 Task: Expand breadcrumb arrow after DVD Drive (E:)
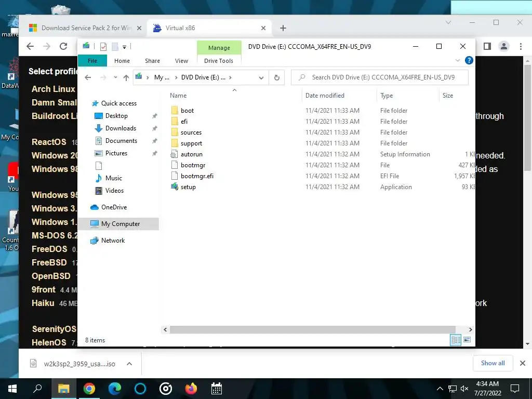pos(230,77)
